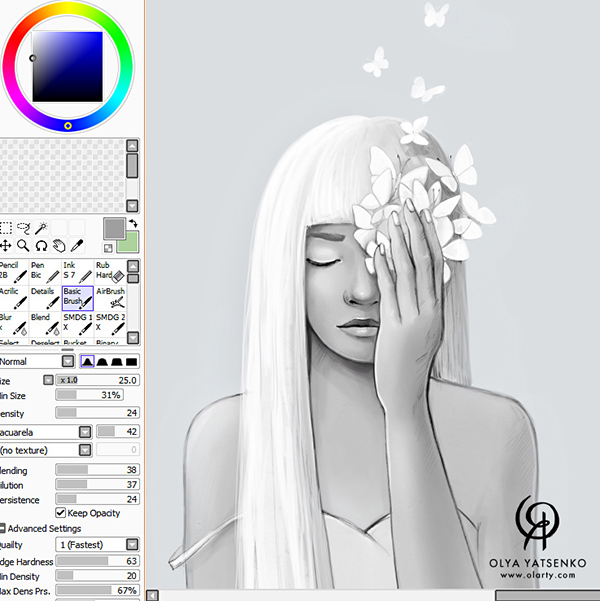This screenshot has height=601, width=600.
Task: Click brush tool list down arrow
Action: click(x=133, y=338)
